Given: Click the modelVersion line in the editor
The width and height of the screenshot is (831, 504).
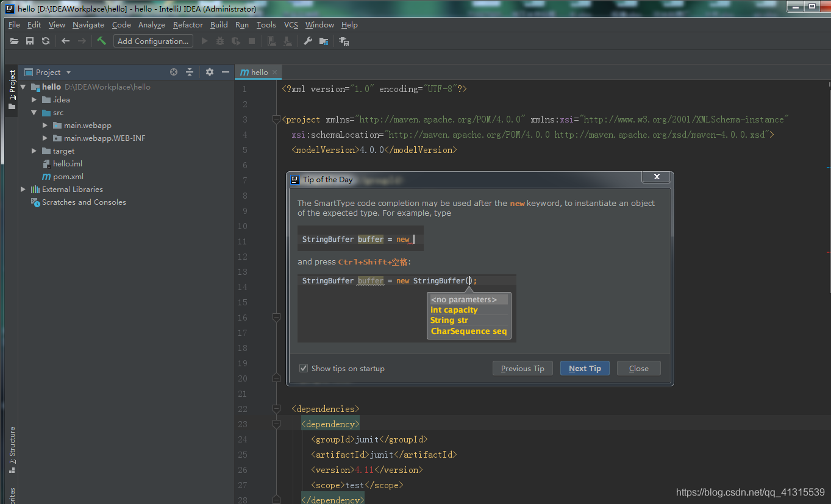Looking at the screenshot, I should 374,150.
